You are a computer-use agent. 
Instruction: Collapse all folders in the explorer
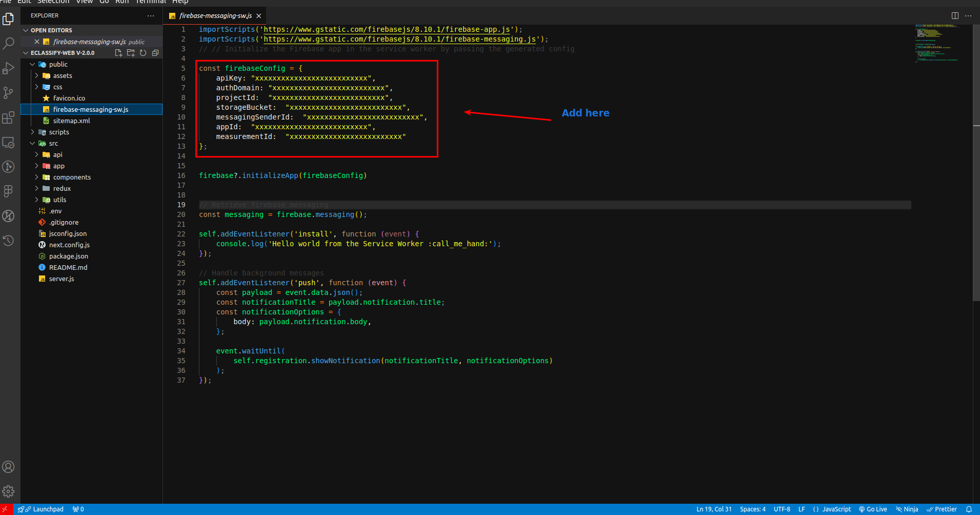(155, 52)
